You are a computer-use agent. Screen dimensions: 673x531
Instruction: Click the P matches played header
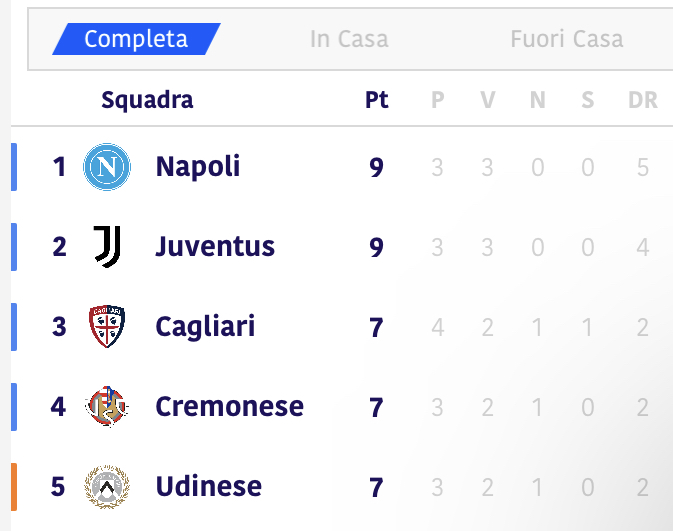[x=437, y=100]
